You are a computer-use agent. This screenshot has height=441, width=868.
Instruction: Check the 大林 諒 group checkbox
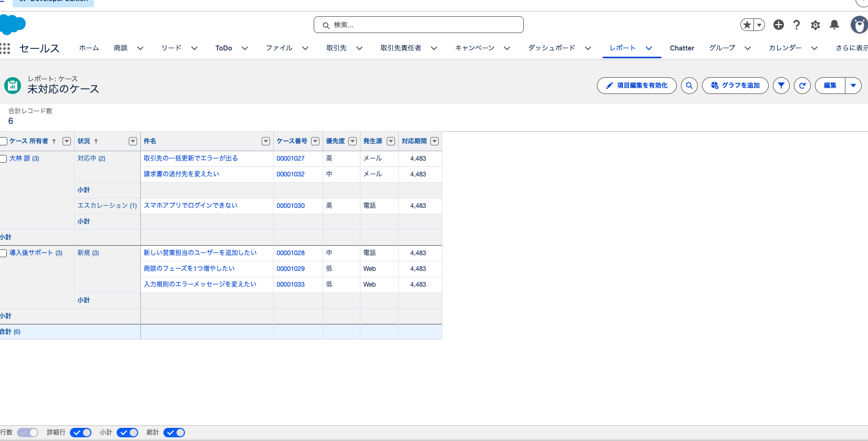pyautogui.click(x=3, y=159)
